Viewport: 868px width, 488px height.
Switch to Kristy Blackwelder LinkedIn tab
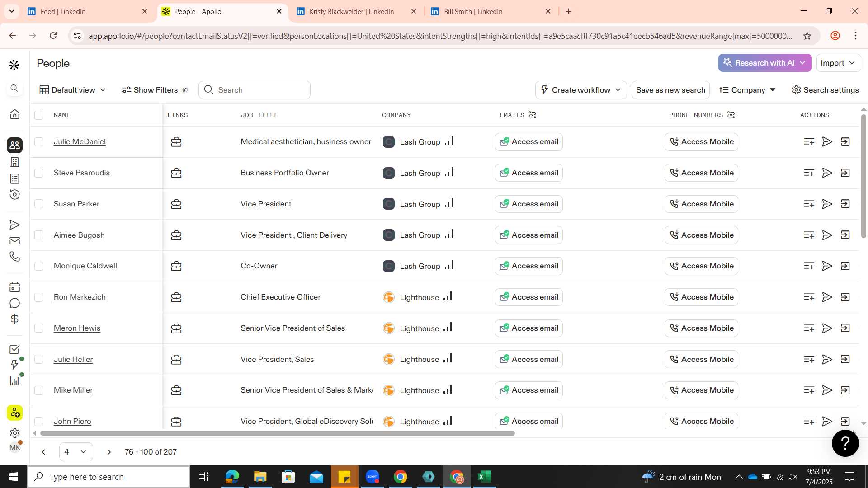click(356, 12)
